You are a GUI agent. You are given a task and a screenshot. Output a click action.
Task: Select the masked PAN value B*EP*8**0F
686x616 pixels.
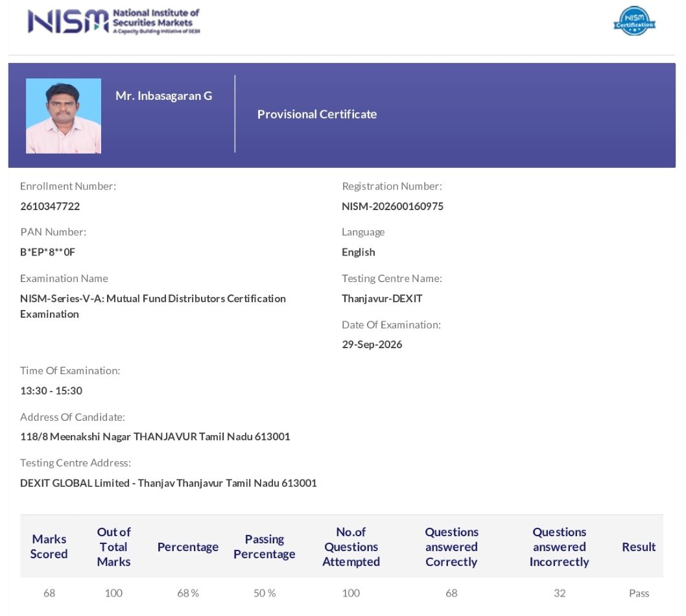[x=48, y=252]
